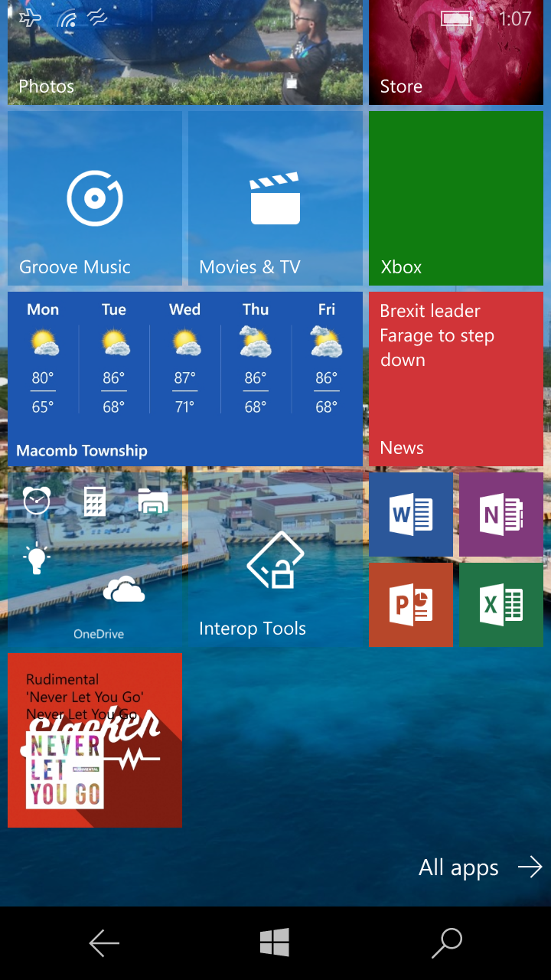Screen dimensions: 551x980
Task: Tap the alarm clock icon
Action: point(36,501)
